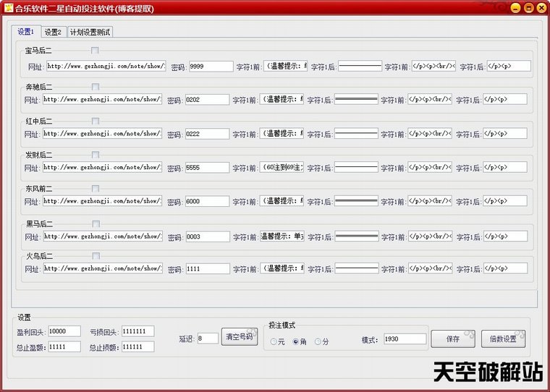Click the app icon in title bar
This screenshot has width=550, height=392.
[8, 8]
